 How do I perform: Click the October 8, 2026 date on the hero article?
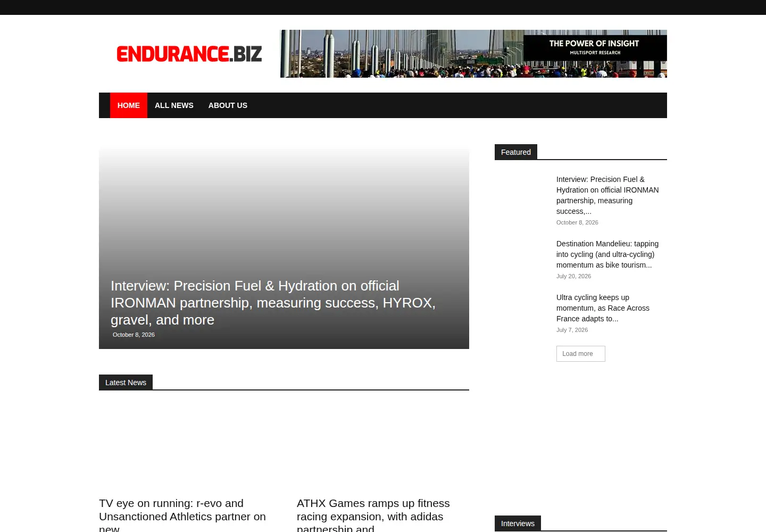(x=134, y=335)
